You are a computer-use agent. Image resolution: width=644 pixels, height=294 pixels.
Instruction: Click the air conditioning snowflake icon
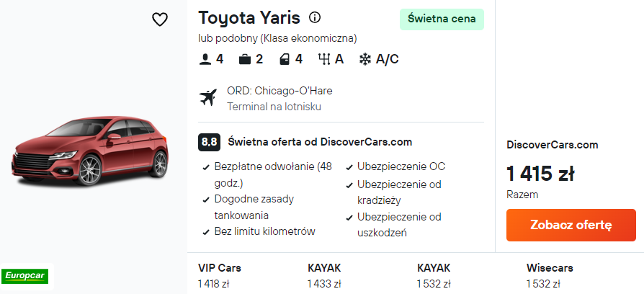365,59
